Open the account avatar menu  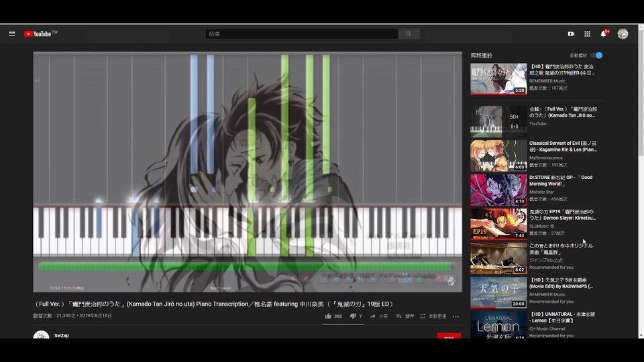623,34
